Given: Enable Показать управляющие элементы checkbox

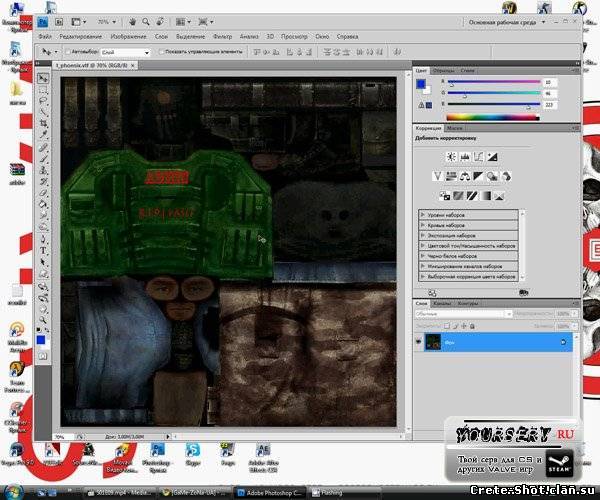Looking at the screenshot, I should [161, 52].
